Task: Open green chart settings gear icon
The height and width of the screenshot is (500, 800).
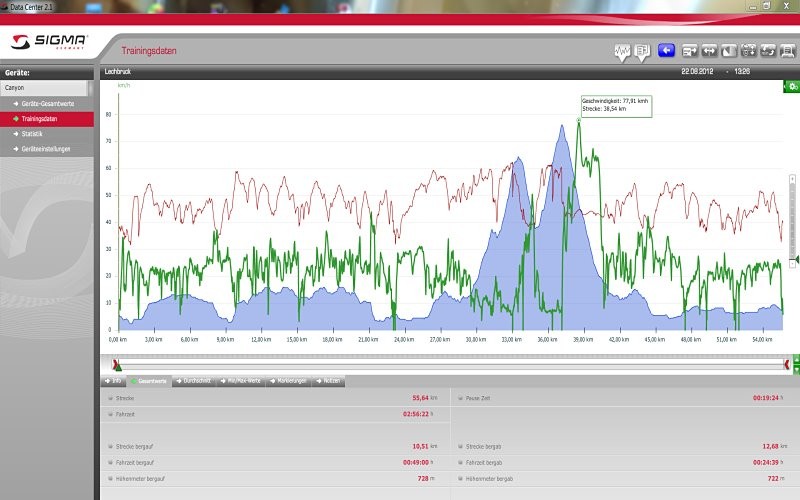Action: click(791, 87)
